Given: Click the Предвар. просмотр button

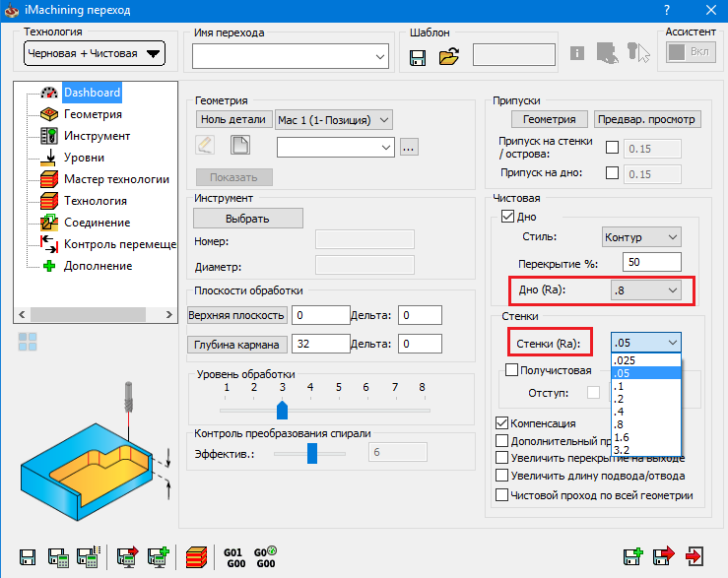Looking at the screenshot, I should tap(647, 119).
